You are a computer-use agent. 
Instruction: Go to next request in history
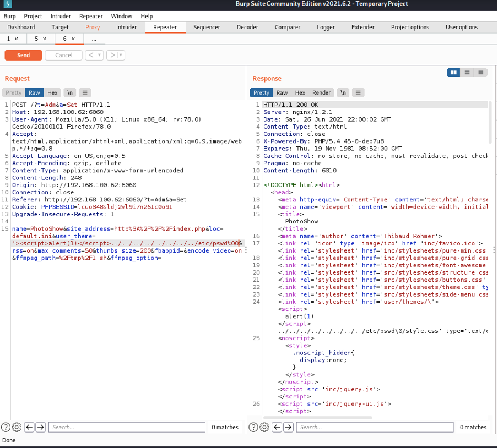pyautogui.click(x=112, y=55)
